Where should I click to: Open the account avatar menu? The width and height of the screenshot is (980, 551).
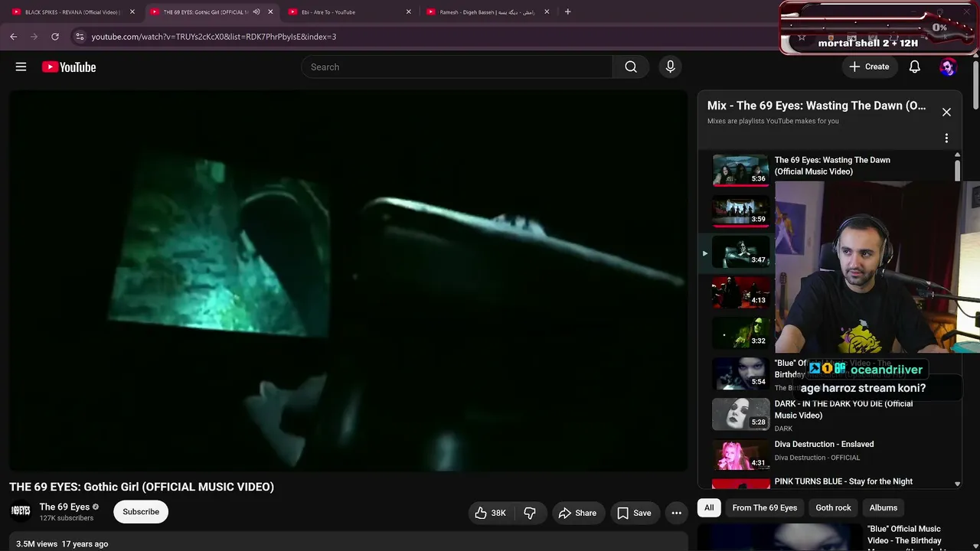948,67
